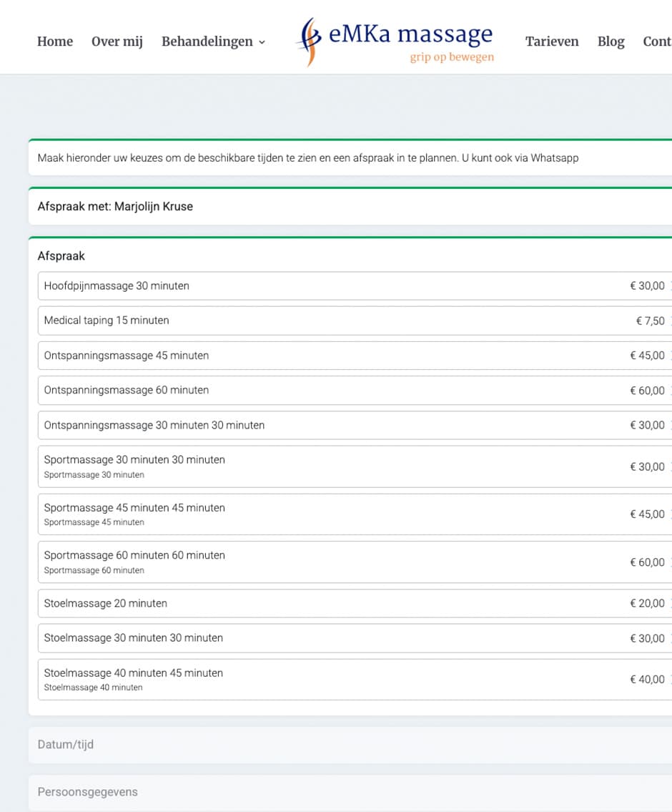Select Hoofdpijnmassage 30 minuten appointment
Screen dimensions: 672x812
pyautogui.click(x=354, y=285)
